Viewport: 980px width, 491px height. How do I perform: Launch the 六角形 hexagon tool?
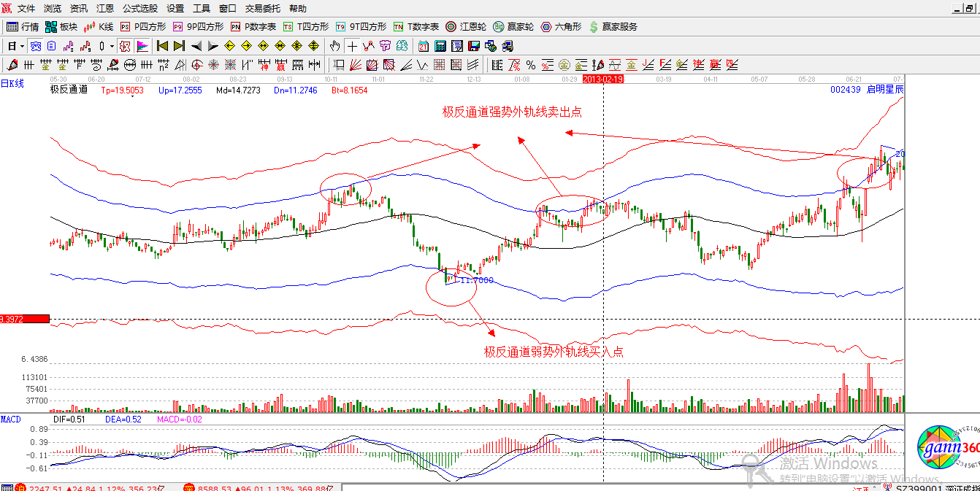561,27
